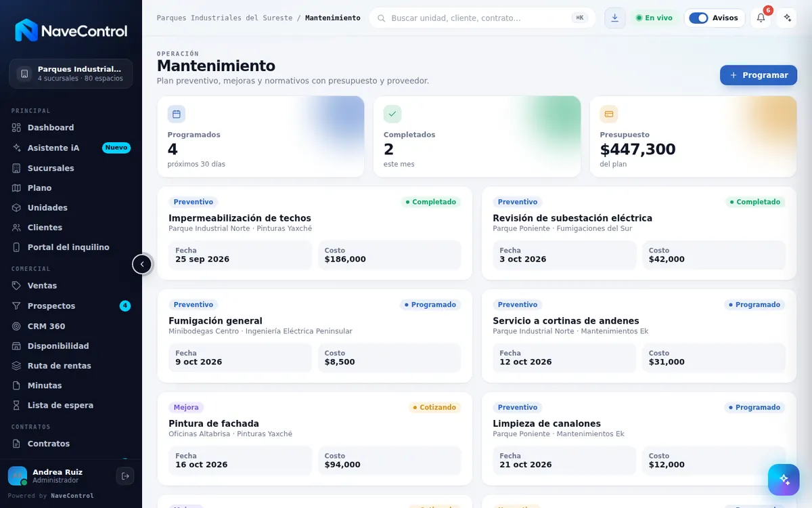Open Revisión de subestación eléctrica card title

coord(572,218)
